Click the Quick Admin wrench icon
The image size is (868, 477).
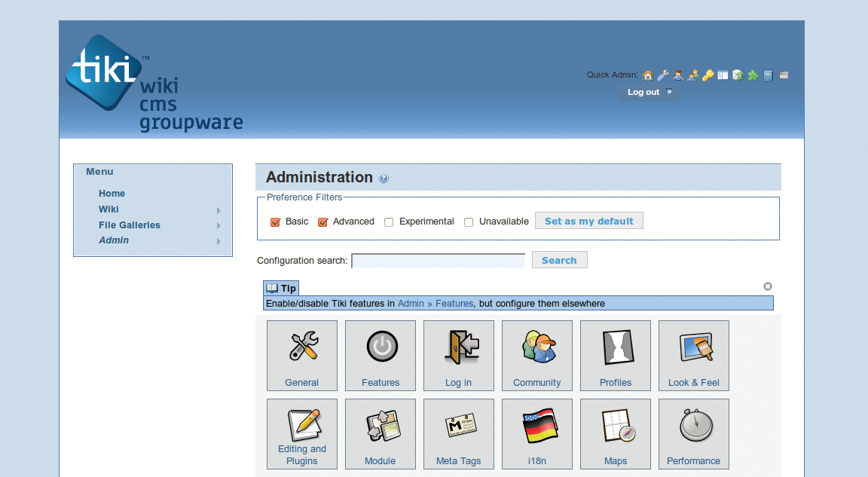662,75
